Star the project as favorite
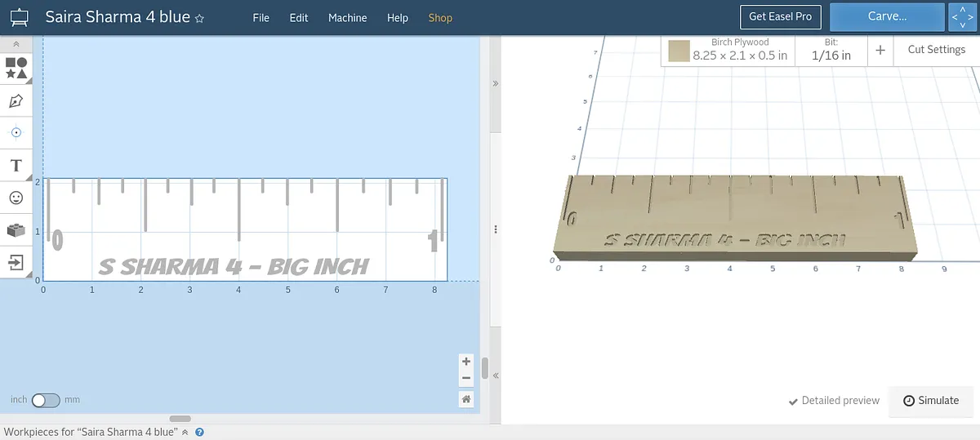The height and width of the screenshot is (440, 980). tap(200, 18)
